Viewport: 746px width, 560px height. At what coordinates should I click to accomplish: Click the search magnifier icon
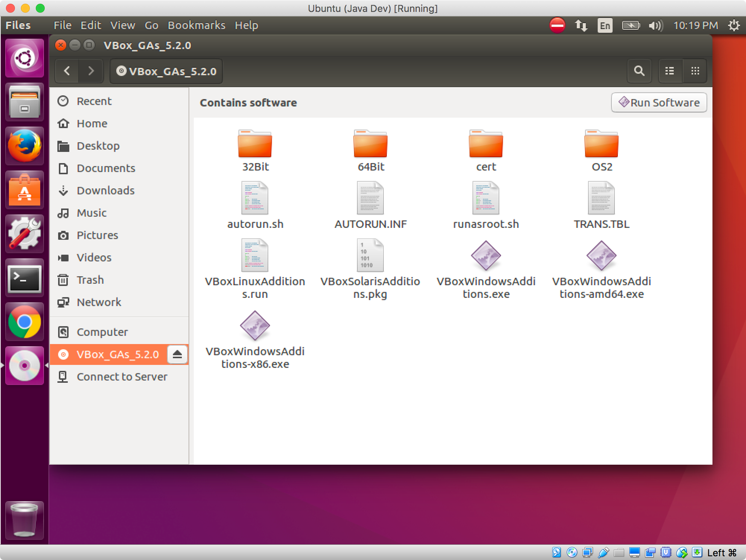tap(639, 71)
